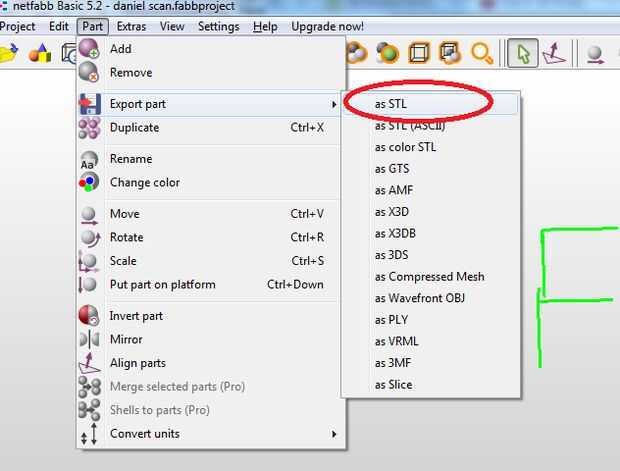Click the Move sphere arrow icon
The image size is (620, 471).
click(x=89, y=216)
